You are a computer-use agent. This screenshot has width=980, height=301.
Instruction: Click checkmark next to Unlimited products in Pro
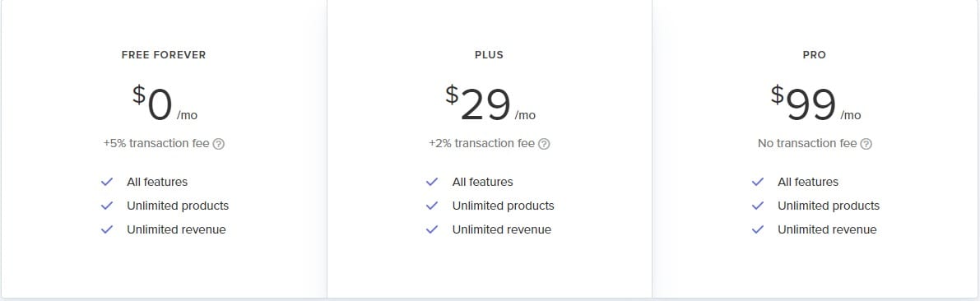coord(758,206)
